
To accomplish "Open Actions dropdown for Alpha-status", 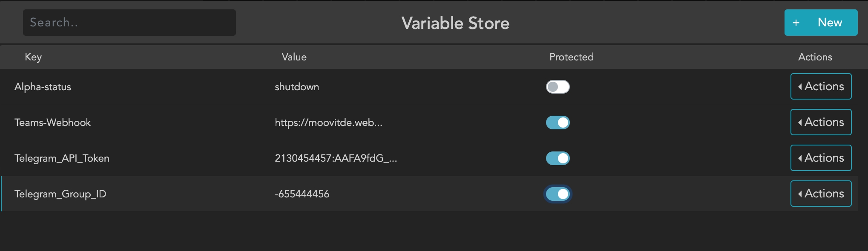I will coord(821,86).
